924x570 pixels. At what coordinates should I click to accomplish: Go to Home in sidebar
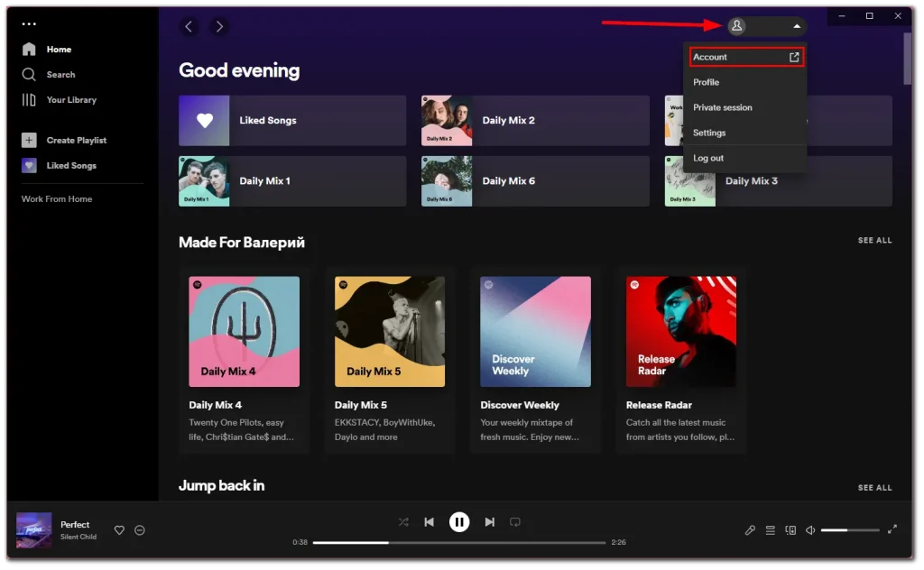(x=47, y=50)
